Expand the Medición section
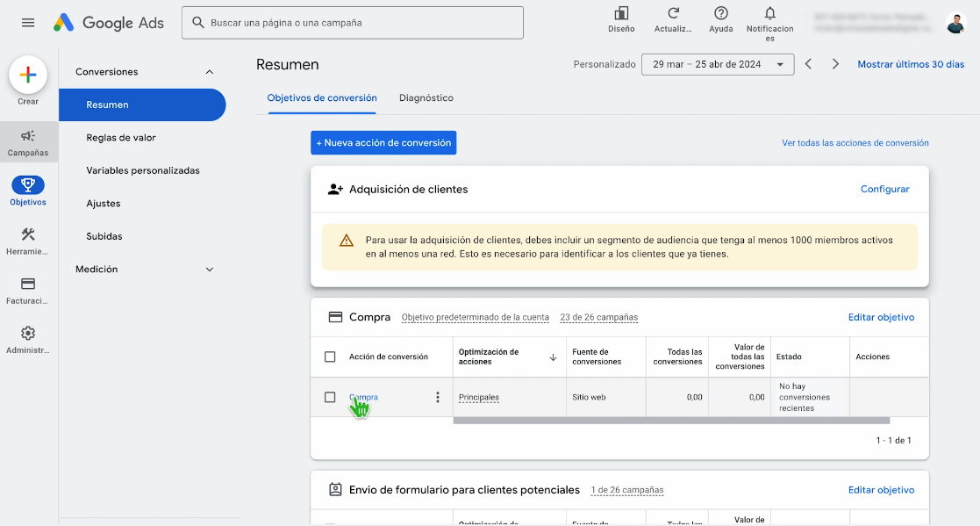 tap(210, 269)
